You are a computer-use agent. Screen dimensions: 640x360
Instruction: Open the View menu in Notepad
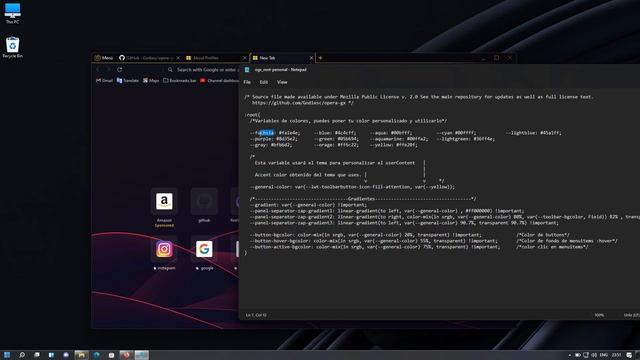pyautogui.click(x=282, y=82)
